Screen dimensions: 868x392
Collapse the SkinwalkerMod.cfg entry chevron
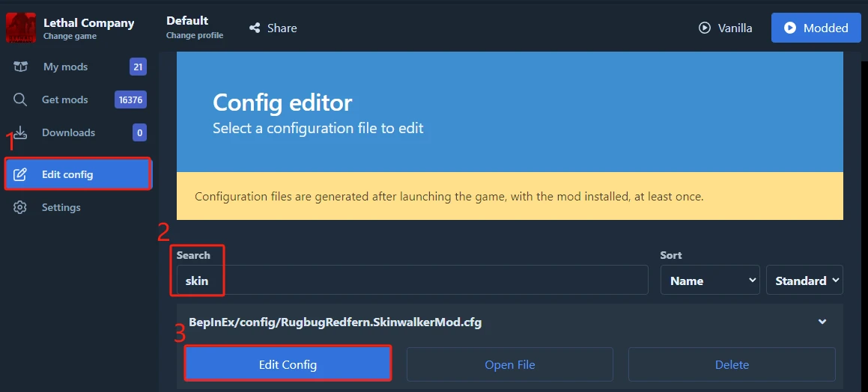click(822, 322)
